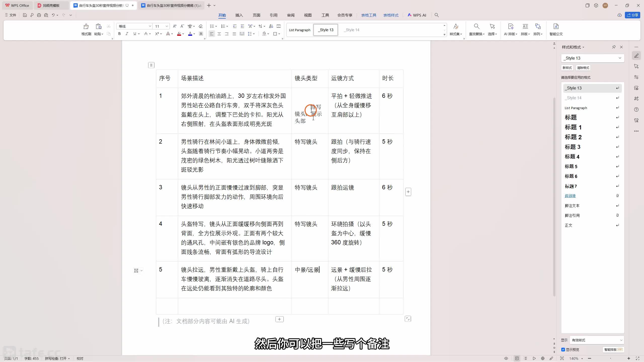Toggle Italic formatting button
Viewport: 644px width, 362px height.
pos(127,34)
